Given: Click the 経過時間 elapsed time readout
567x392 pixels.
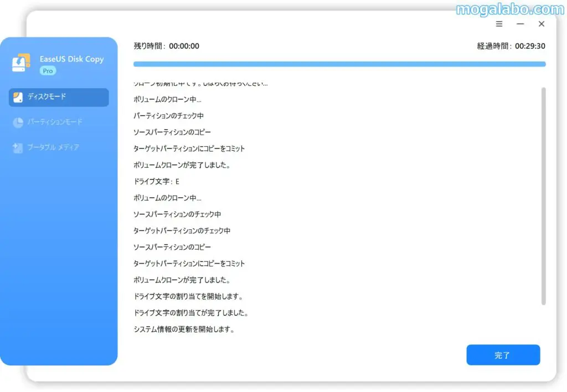Looking at the screenshot, I should click(511, 47).
